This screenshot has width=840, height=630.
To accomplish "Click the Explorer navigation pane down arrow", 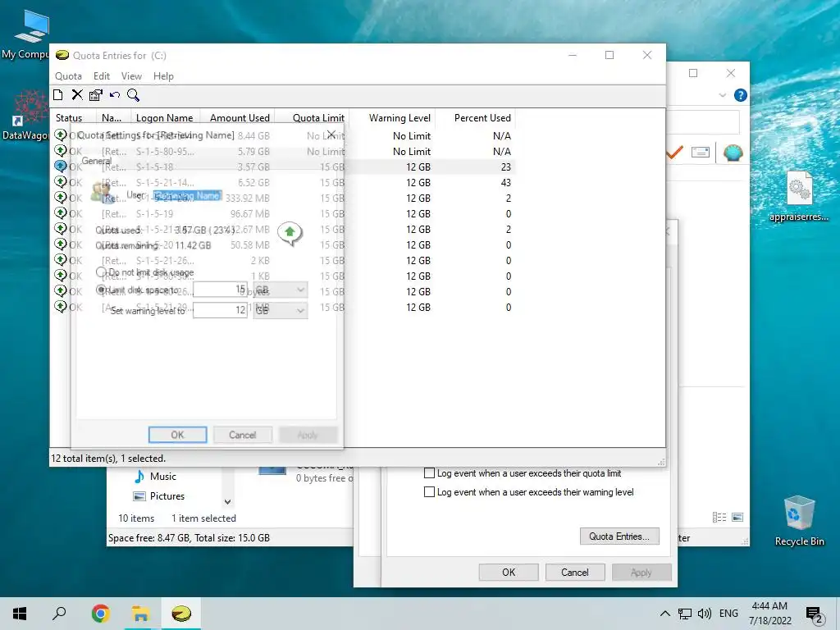I will 228,501.
